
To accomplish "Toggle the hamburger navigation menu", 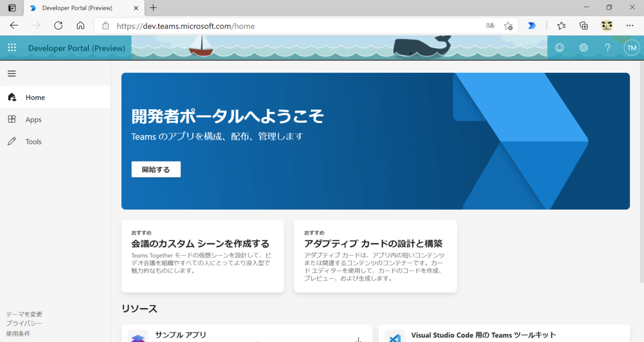I will click(x=12, y=73).
